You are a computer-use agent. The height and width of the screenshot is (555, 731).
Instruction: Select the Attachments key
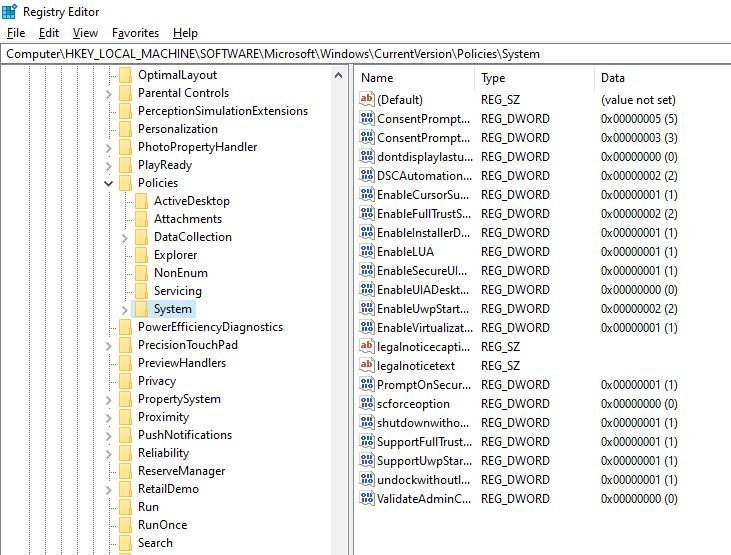tap(188, 219)
